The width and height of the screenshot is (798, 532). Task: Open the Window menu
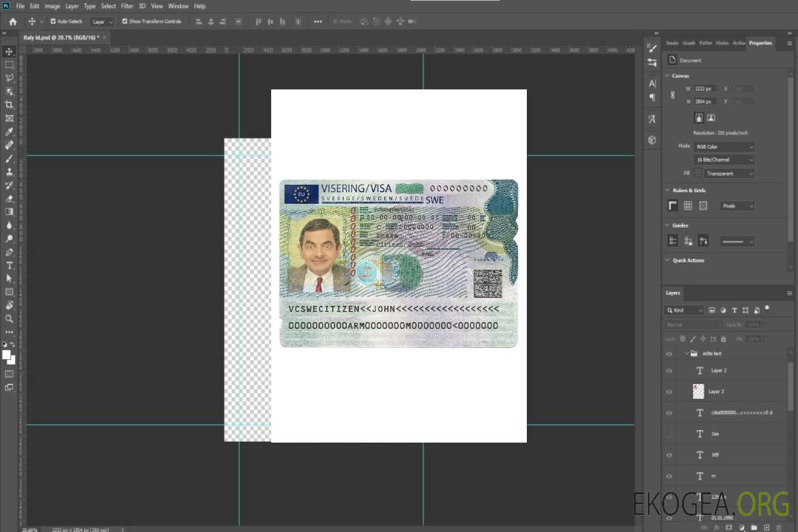click(178, 6)
